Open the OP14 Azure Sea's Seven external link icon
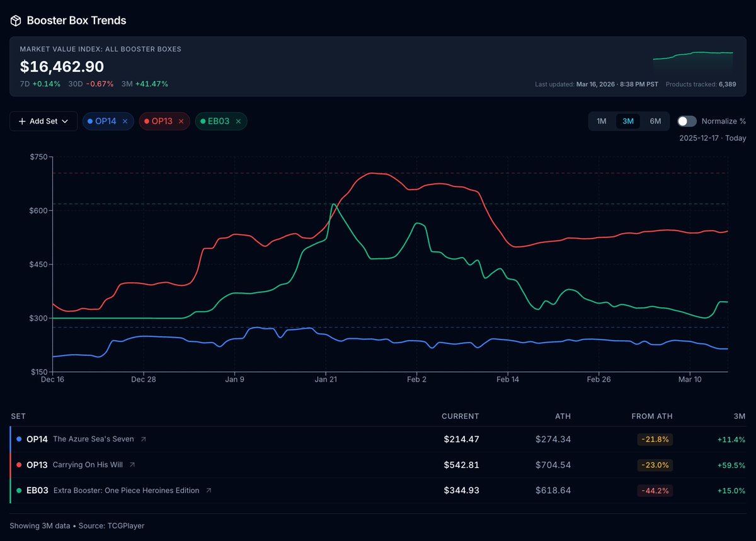The width and height of the screenshot is (756, 541). 143,440
